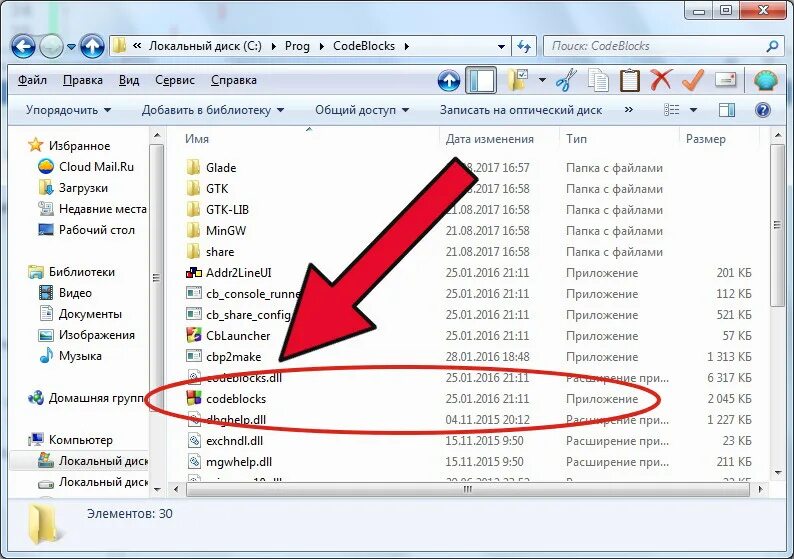Select Cloud Mail.Ru in favorites
The width and height of the screenshot is (794, 559).
86,167
